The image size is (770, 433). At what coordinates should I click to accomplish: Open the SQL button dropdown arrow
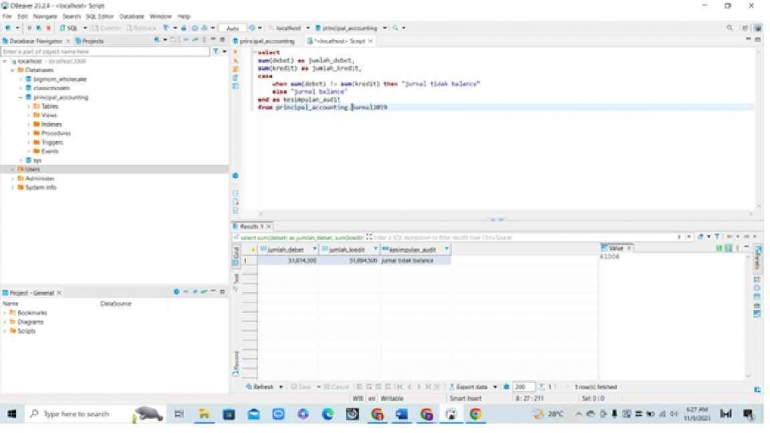pos(85,28)
